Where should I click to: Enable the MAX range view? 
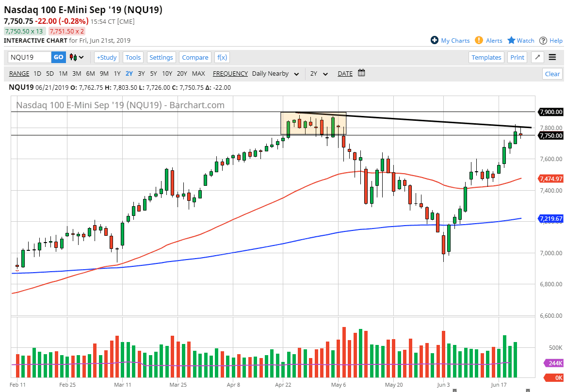tap(198, 74)
